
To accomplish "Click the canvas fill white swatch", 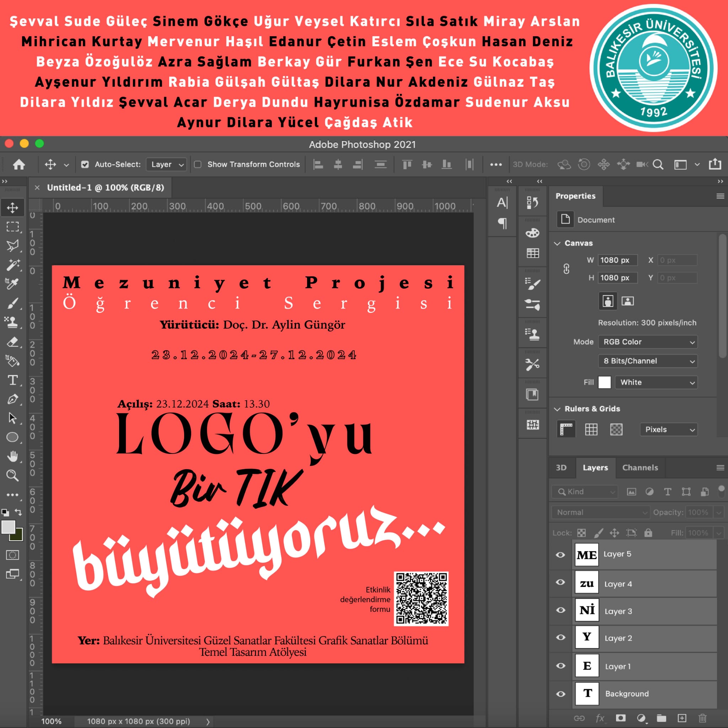I will click(x=604, y=382).
